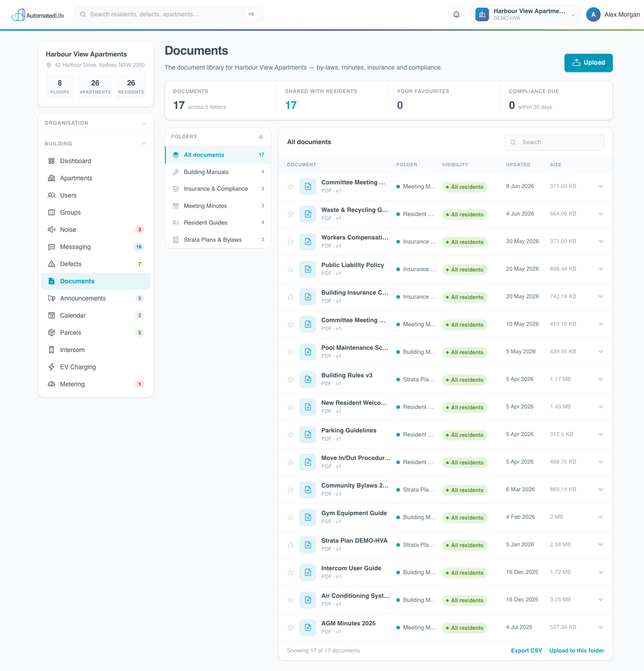Viewport: 644px width, 671px height.
Task: Open Noise from the sidebar
Action: [96, 230]
